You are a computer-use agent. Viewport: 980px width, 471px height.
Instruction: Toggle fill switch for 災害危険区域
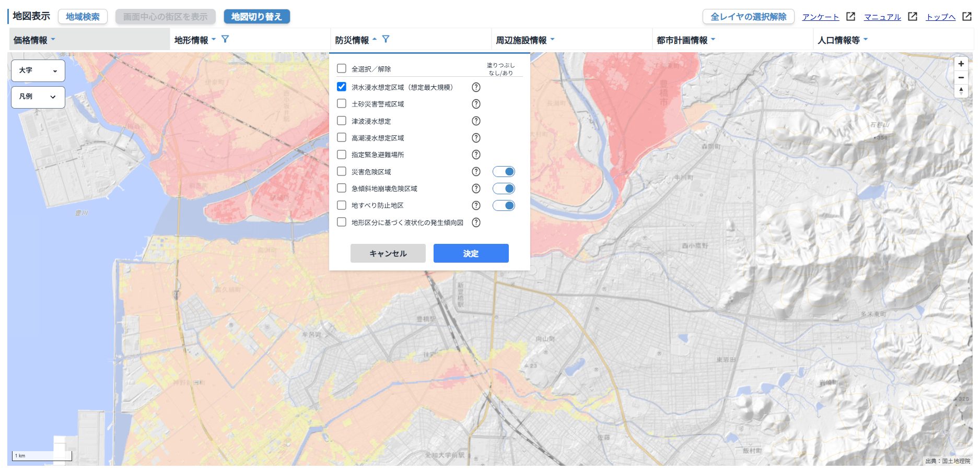click(x=504, y=172)
